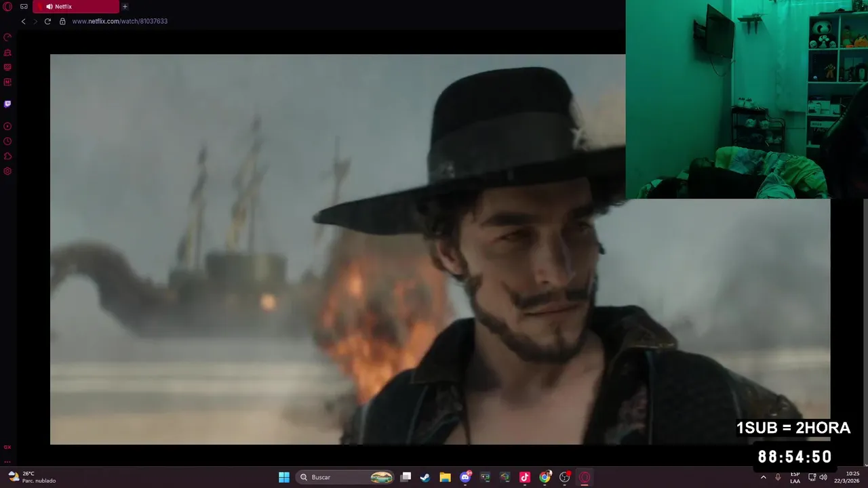
Task: Select the Netflix browser tab
Action: (76, 7)
